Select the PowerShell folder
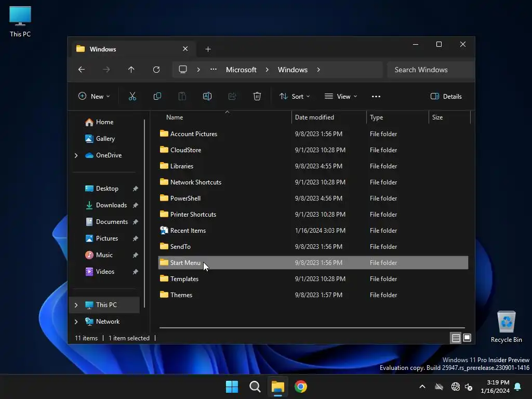This screenshot has width=532, height=399. (313, 198)
